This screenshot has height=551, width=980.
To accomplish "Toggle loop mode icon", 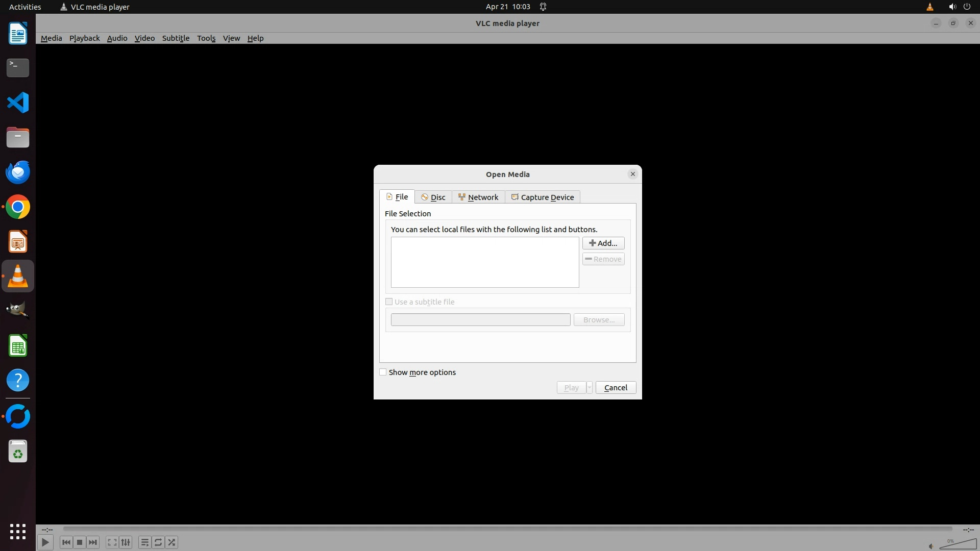I will [158, 542].
